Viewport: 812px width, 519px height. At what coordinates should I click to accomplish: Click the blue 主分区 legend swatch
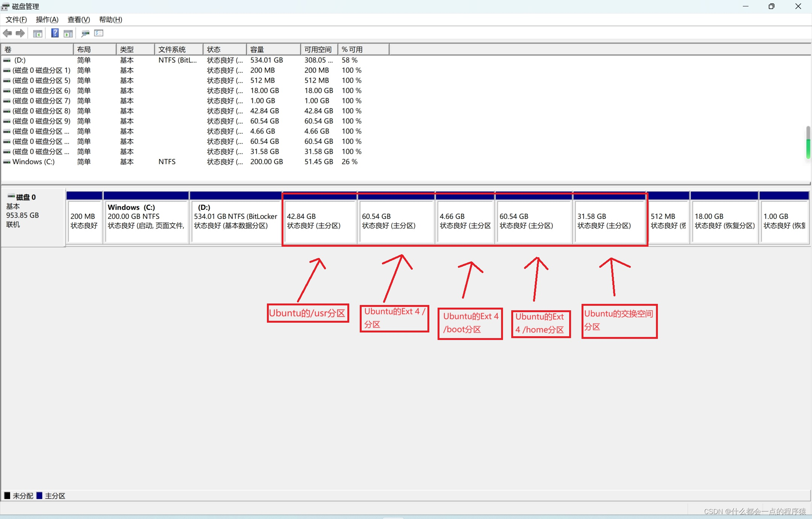click(x=39, y=495)
